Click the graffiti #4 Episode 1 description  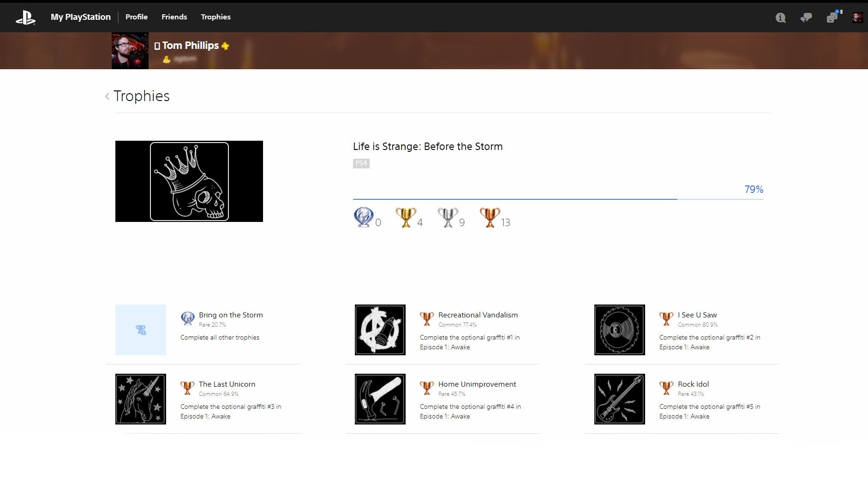[470, 412]
